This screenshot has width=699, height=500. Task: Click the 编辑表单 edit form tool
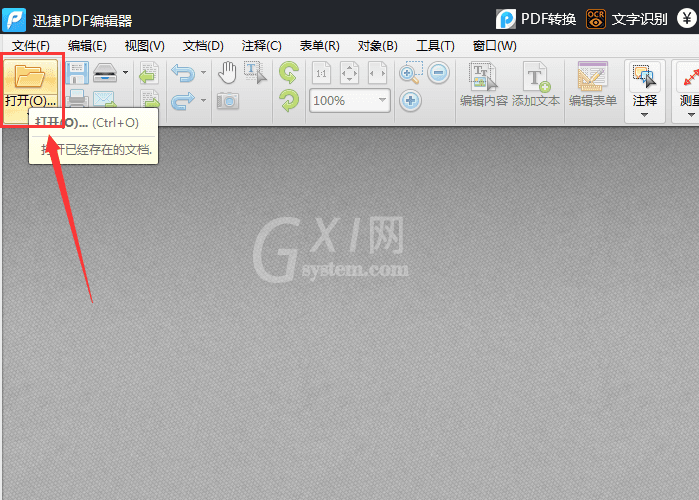click(593, 85)
